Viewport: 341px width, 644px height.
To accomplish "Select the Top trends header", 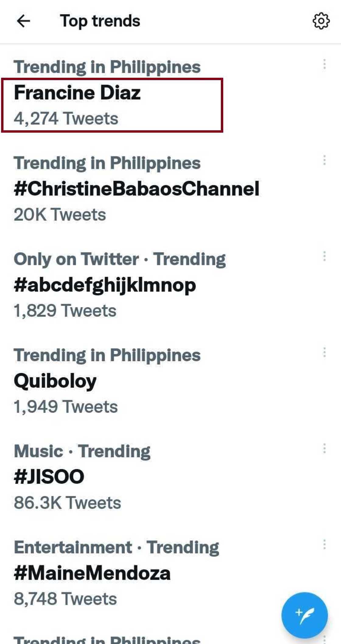I will [x=100, y=21].
